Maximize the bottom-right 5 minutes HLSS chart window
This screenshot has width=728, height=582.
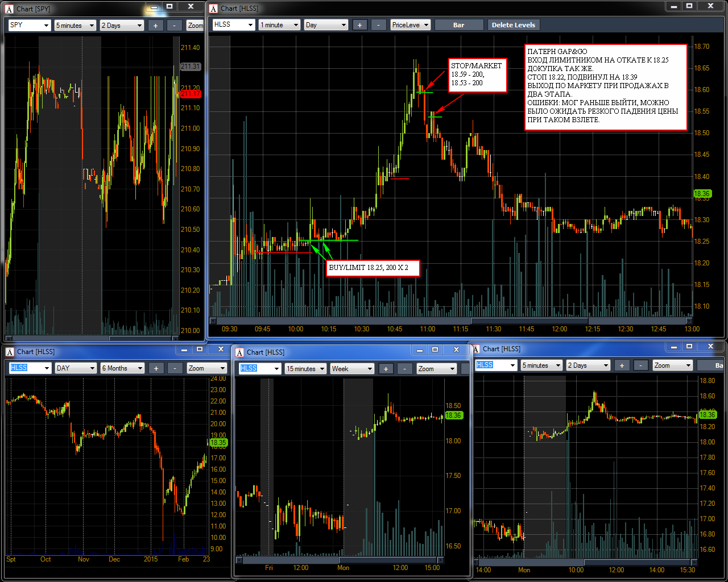(x=689, y=346)
